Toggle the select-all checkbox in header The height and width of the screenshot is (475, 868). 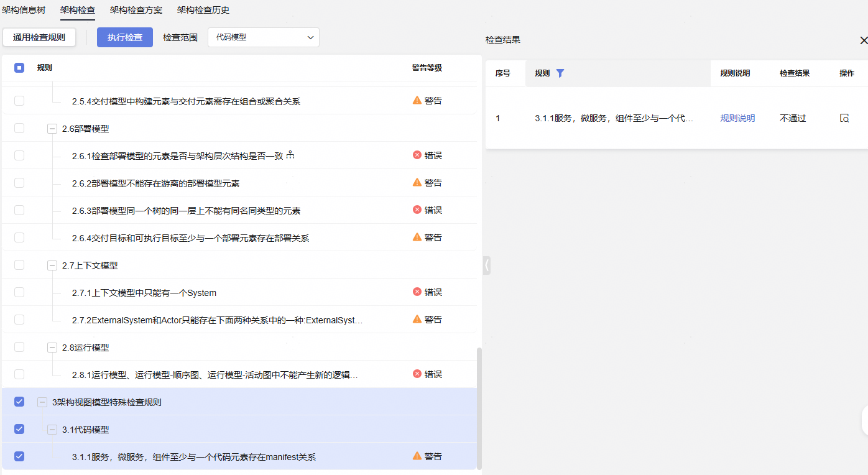click(19, 68)
